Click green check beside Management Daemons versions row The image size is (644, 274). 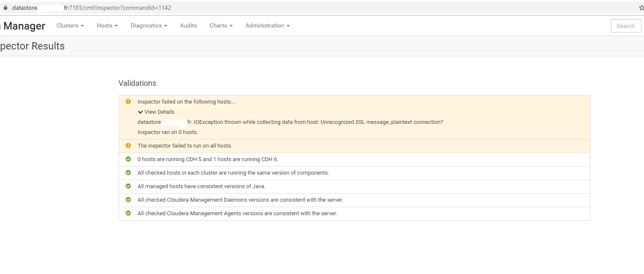click(128, 200)
